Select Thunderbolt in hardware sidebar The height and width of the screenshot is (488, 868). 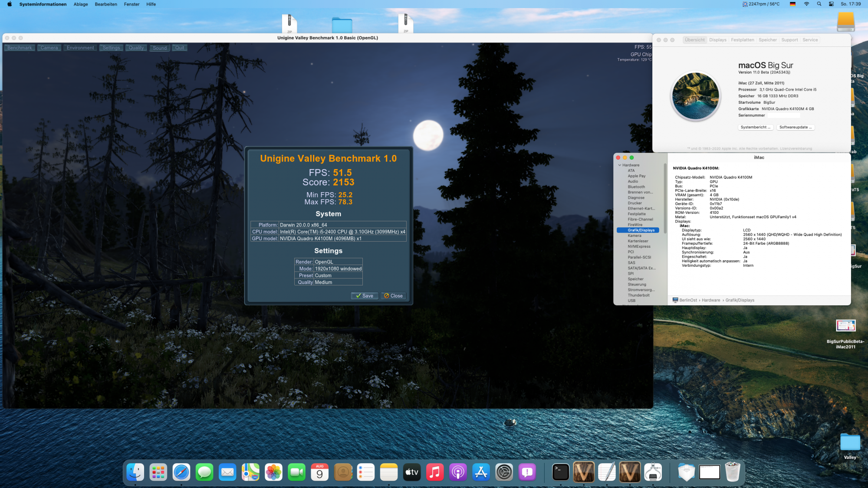point(638,295)
